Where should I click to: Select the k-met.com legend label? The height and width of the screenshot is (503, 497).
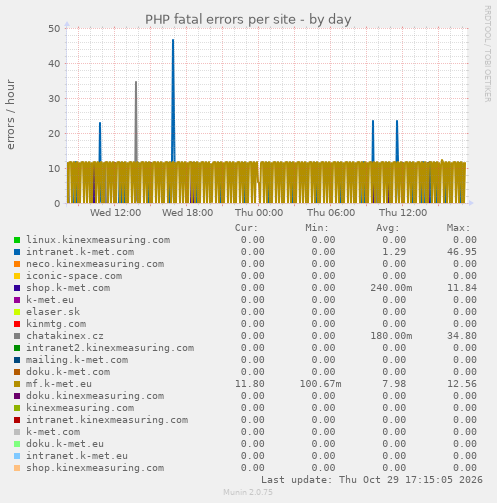click(53, 432)
